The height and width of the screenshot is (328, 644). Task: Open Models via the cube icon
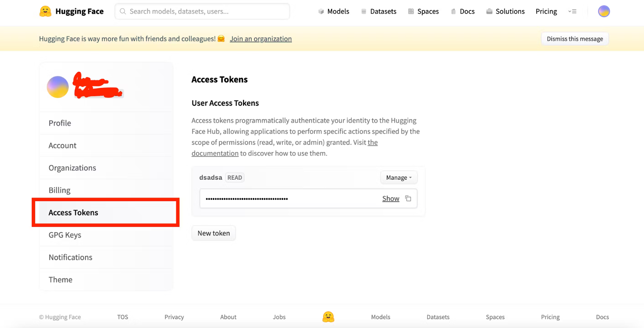[321, 12]
